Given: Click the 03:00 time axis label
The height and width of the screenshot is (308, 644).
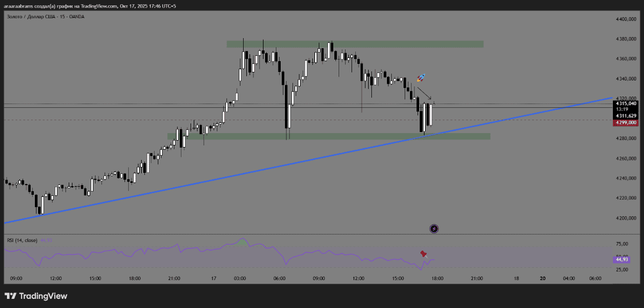Looking at the screenshot, I should (x=240, y=278).
